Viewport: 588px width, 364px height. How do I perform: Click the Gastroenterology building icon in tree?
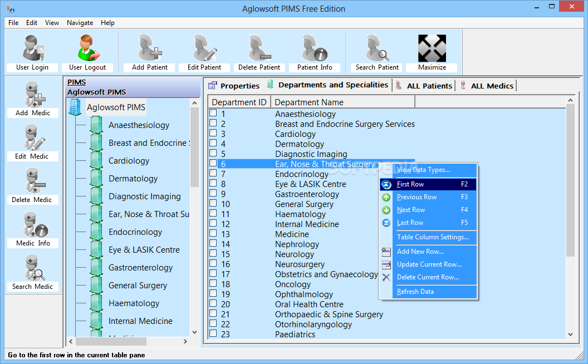[96, 267]
